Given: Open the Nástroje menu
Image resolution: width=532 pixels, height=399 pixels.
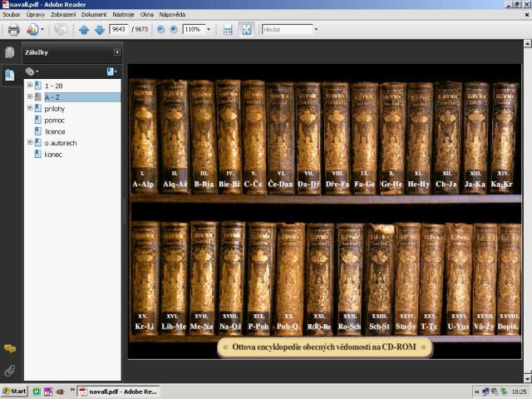Looking at the screenshot, I should click(x=124, y=15).
